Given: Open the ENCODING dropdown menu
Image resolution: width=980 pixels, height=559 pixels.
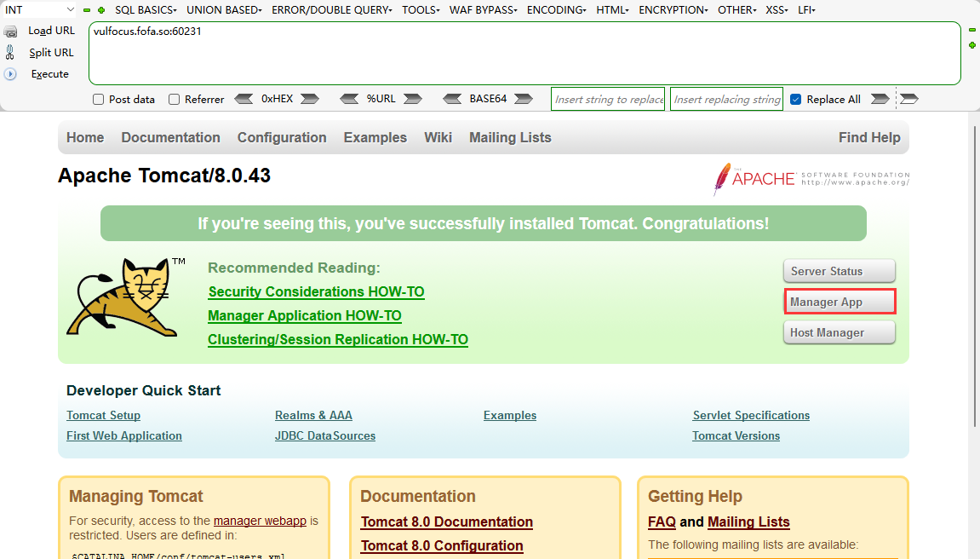Looking at the screenshot, I should pos(556,10).
